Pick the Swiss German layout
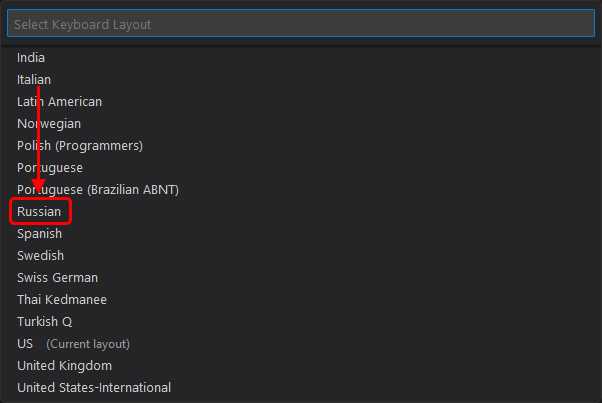602x403 pixels. [57, 278]
